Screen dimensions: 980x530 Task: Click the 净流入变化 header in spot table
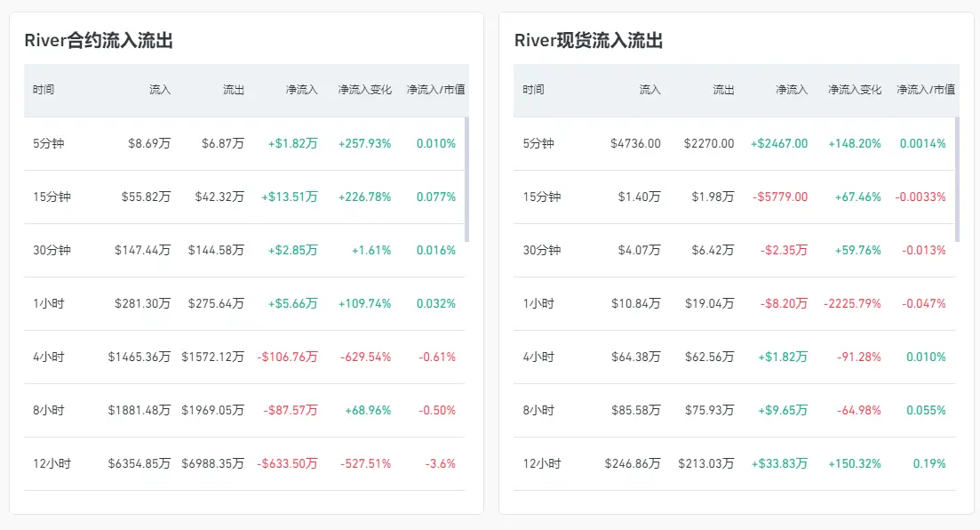coord(855,90)
